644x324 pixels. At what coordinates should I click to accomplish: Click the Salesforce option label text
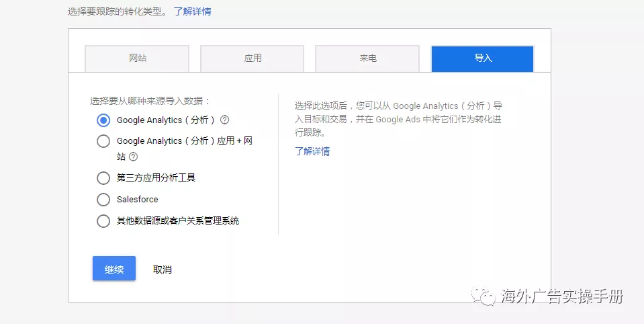tap(138, 200)
